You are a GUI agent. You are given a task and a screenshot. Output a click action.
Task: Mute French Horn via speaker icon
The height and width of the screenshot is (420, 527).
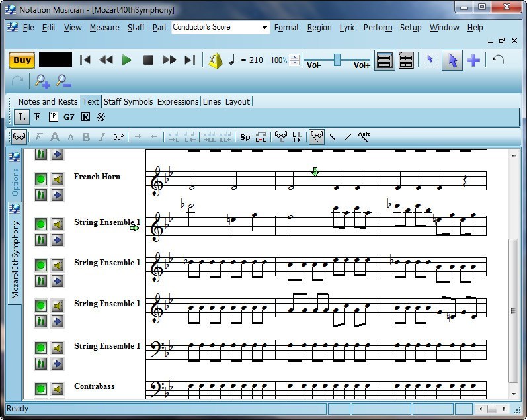[58, 179]
